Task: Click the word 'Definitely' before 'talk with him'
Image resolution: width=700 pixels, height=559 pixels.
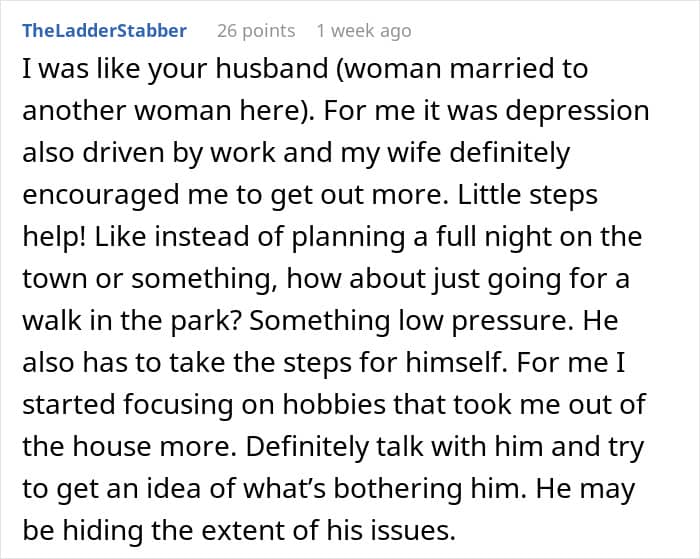Action: [x=306, y=447]
